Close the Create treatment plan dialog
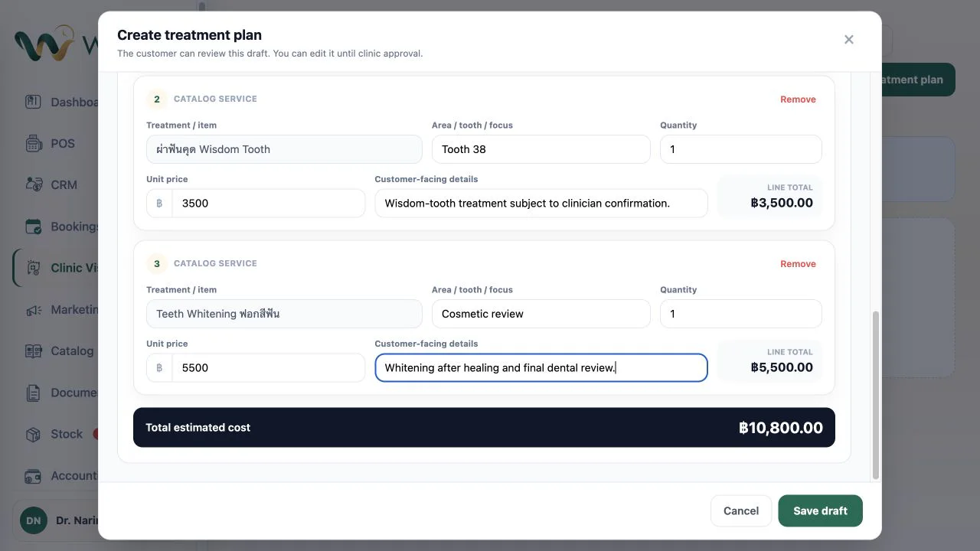This screenshot has height=551, width=980. pos(848,40)
